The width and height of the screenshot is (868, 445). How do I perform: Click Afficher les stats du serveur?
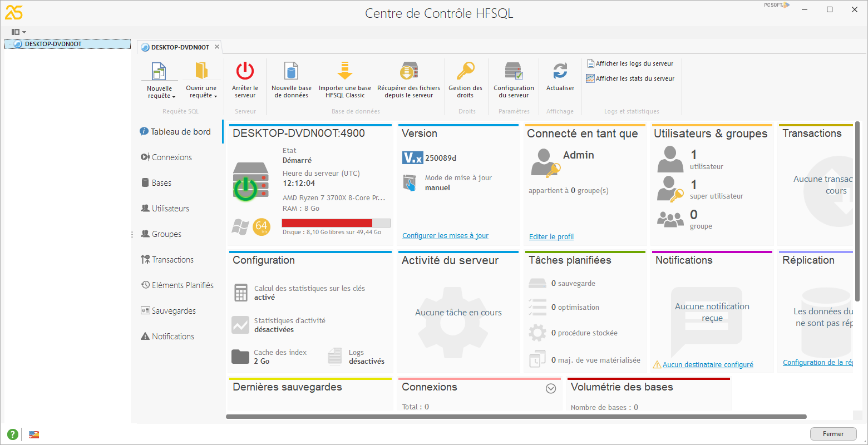631,78
